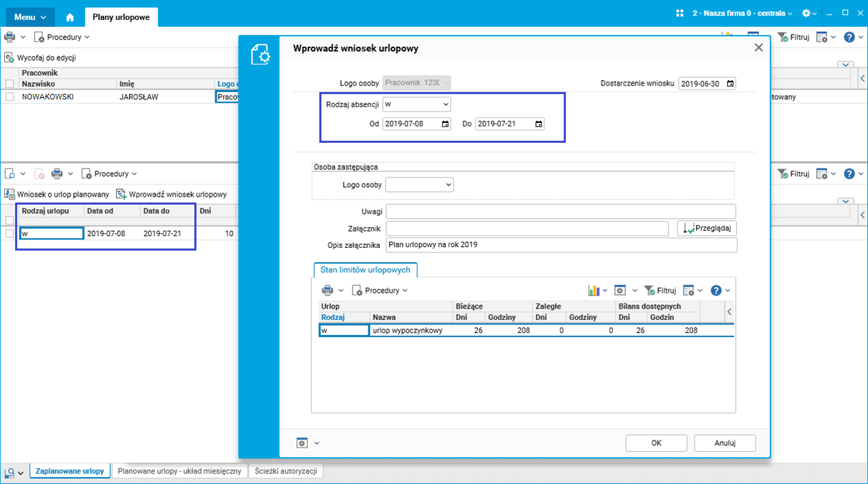
Task: Open the top toolbar table settings icon
Action: pyautogui.click(x=822, y=37)
